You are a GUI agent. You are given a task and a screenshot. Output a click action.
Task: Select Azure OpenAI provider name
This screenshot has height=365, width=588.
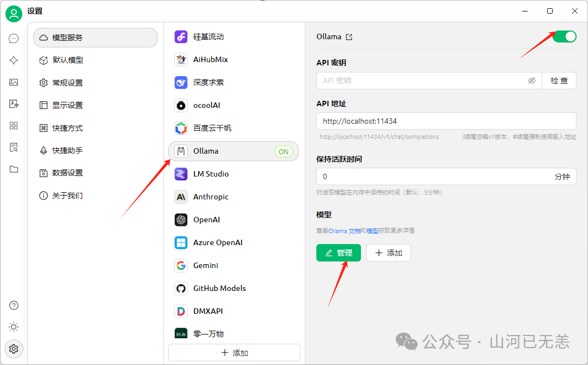click(218, 243)
